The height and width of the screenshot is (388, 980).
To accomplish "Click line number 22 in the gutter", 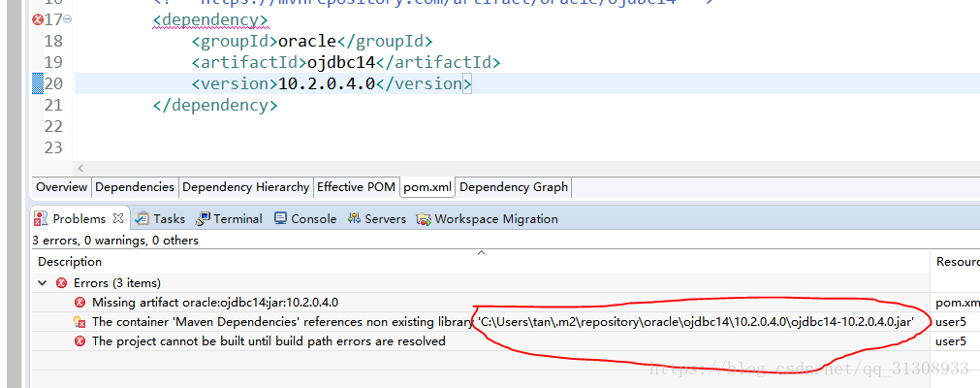I will pos(53,127).
